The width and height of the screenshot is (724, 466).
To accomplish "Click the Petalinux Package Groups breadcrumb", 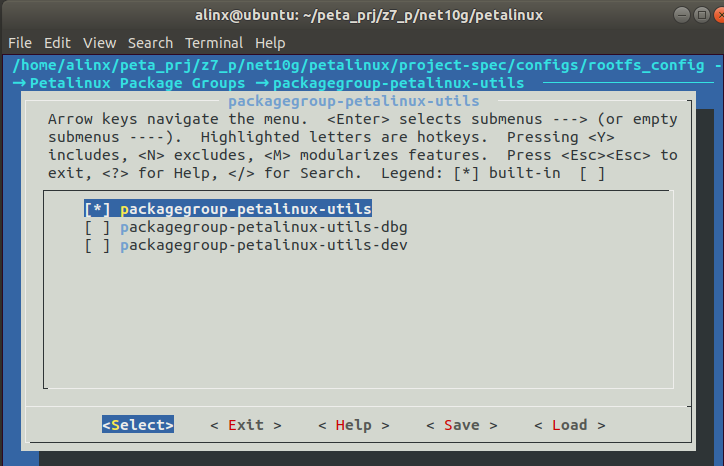I will [137, 83].
